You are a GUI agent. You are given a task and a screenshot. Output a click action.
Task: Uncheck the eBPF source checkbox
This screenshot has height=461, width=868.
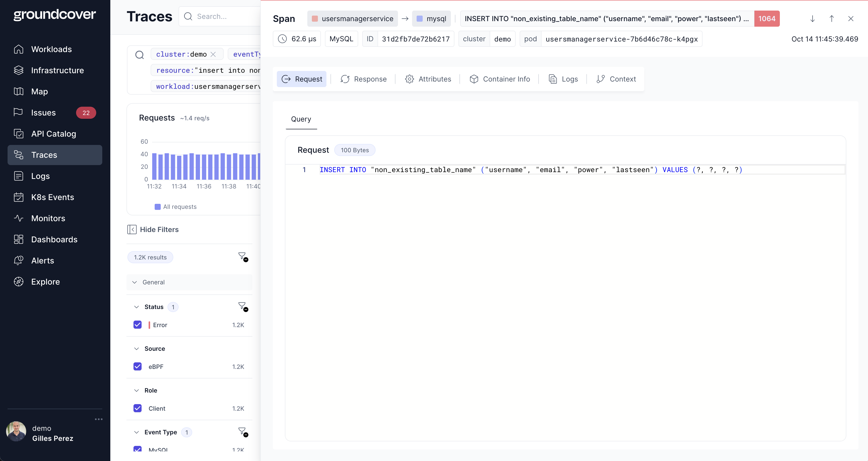138,366
